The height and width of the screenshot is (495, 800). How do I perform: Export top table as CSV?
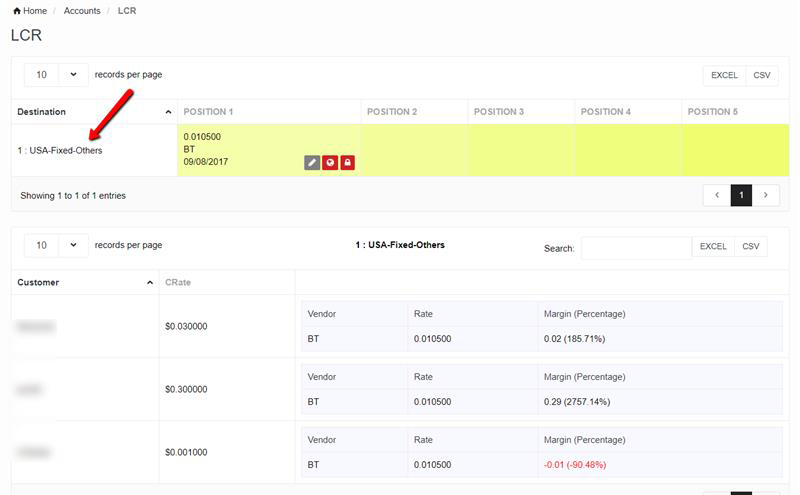762,75
